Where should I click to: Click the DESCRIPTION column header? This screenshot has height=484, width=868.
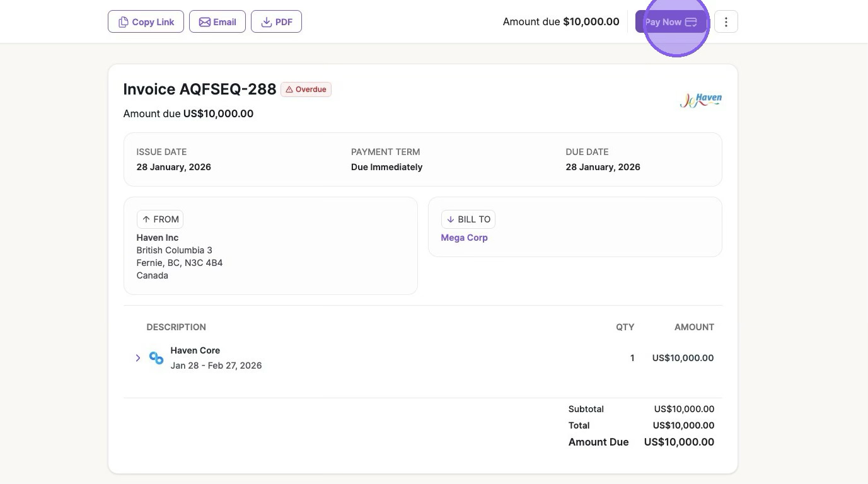point(176,327)
